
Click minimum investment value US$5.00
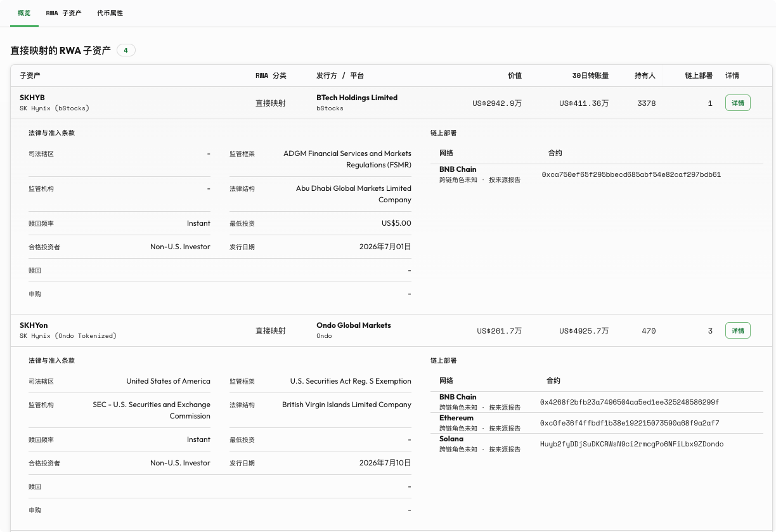[396, 223]
